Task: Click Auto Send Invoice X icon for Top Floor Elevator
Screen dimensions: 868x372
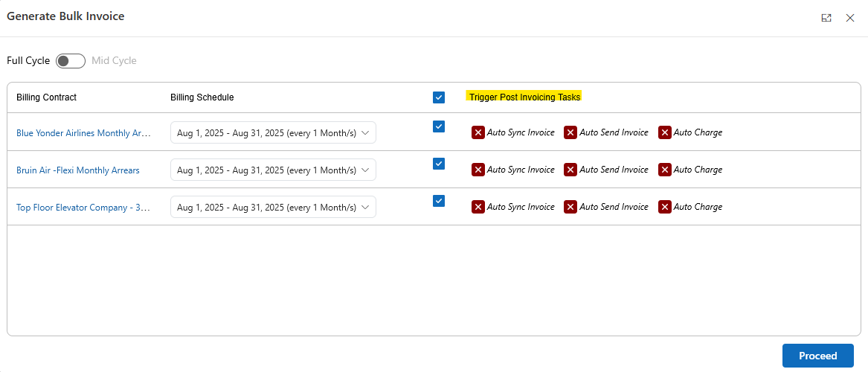Action: [x=570, y=207]
